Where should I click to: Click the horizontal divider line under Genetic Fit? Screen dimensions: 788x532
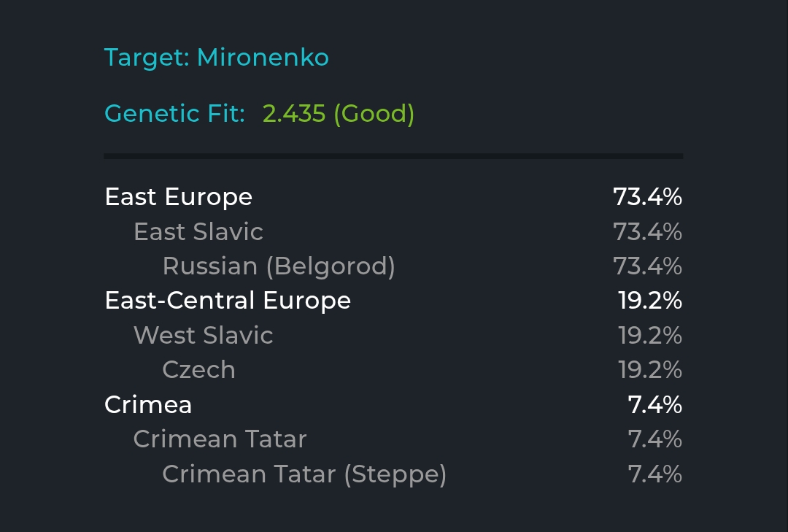point(393,156)
